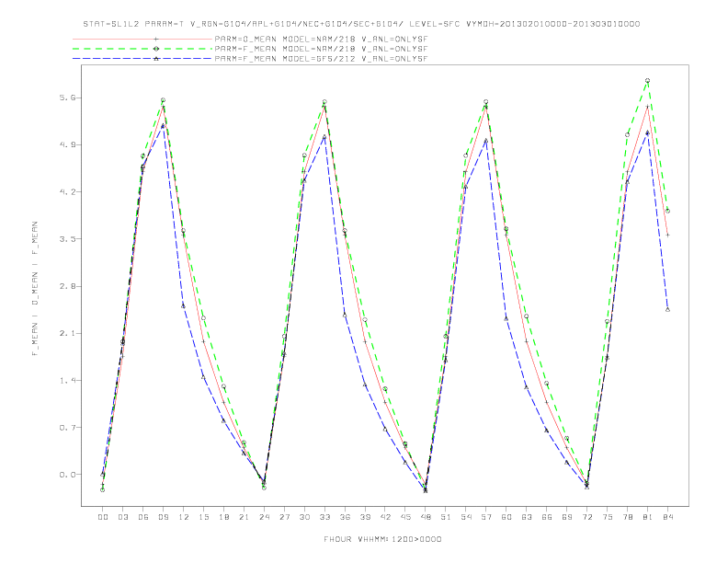Click x-axis hour label 84

point(667,517)
